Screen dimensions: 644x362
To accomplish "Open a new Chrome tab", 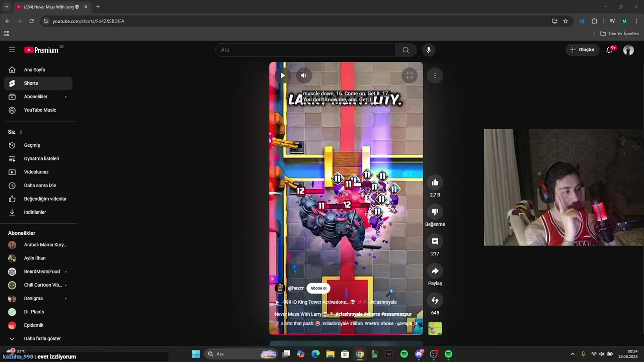I will [x=98, y=7].
